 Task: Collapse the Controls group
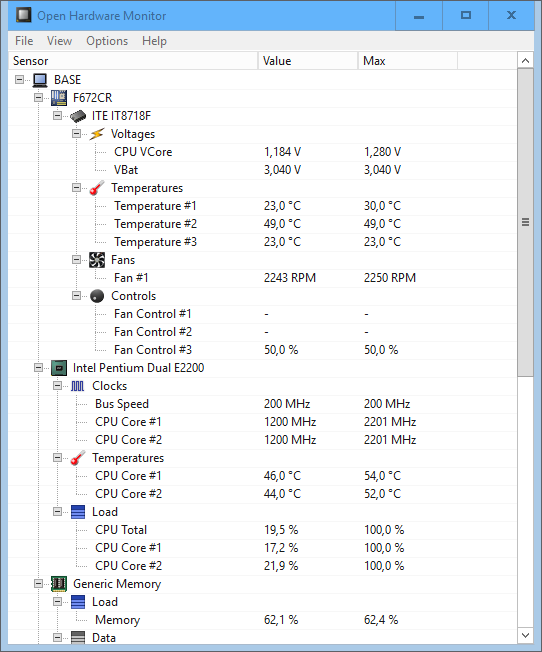pyautogui.click(x=77, y=296)
